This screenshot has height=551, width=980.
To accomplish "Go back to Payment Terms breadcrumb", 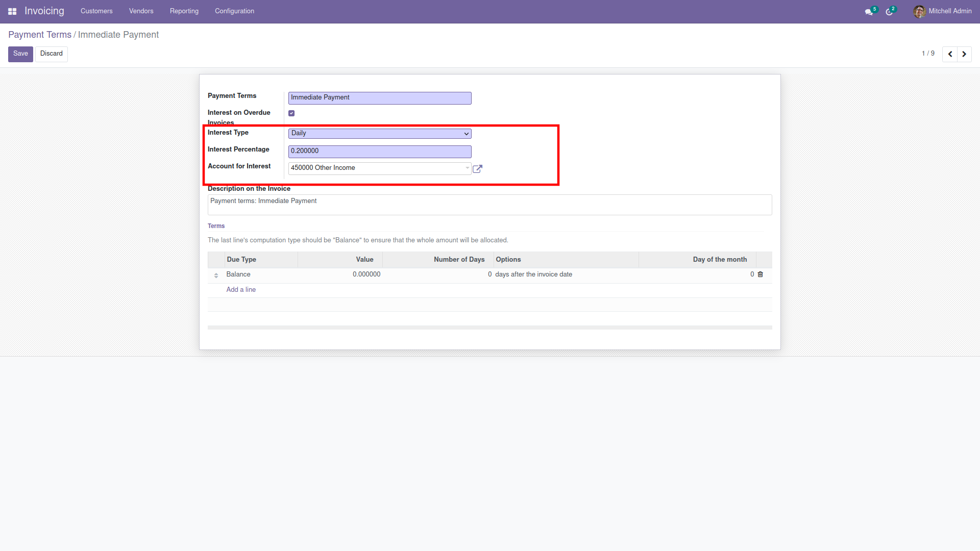I will [x=40, y=35].
